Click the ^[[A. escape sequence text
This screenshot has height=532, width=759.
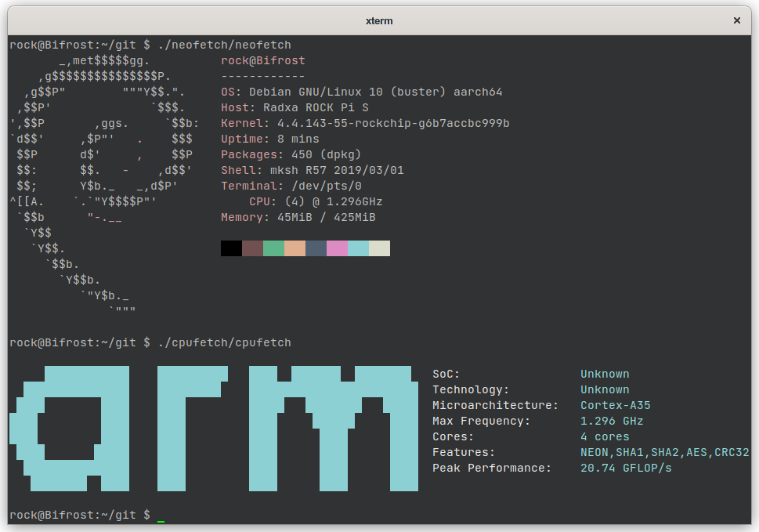tap(27, 201)
